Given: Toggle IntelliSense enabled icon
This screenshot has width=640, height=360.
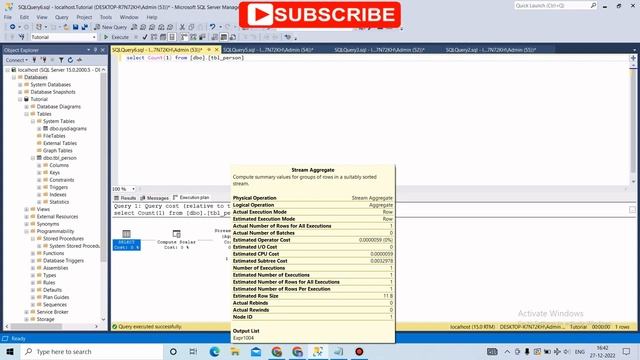Looking at the screenshot, I should click(172, 37).
